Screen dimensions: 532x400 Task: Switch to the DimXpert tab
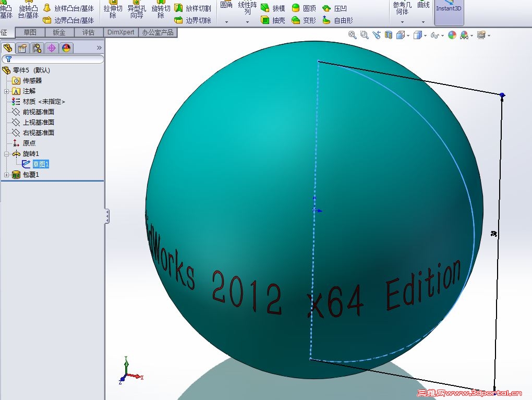pos(121,32)
